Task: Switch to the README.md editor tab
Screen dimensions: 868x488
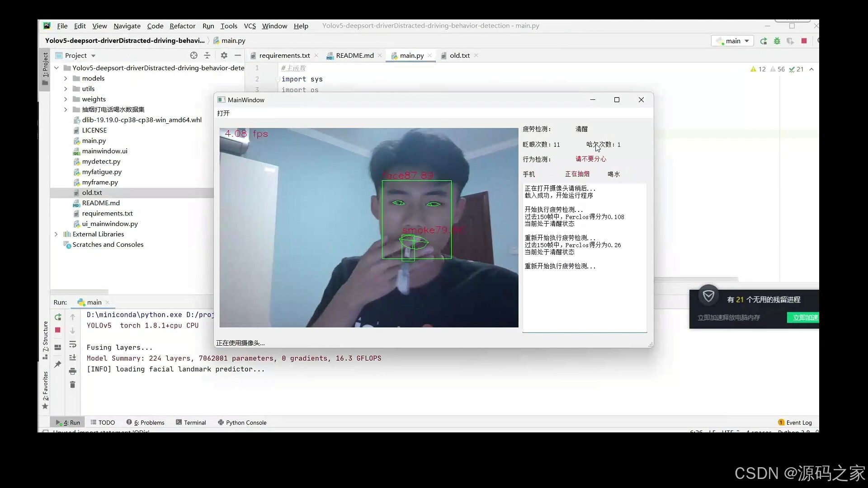Action: pyautogui.click(x=354, y=56)
